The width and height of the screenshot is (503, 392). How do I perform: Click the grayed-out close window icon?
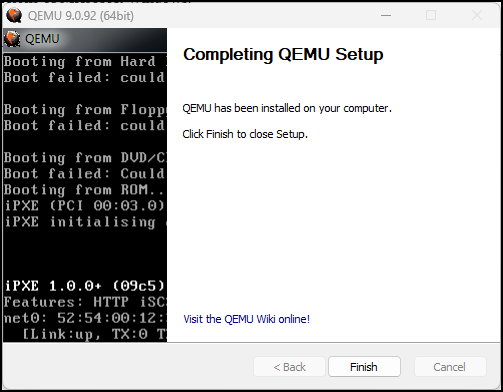pyautogui.click(x=477, y=15)
